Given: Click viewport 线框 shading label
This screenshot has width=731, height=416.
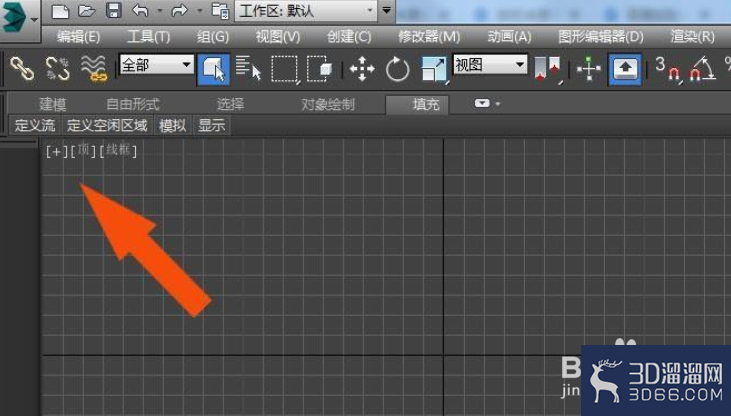Looking at the screenshot, I should 118,151.
